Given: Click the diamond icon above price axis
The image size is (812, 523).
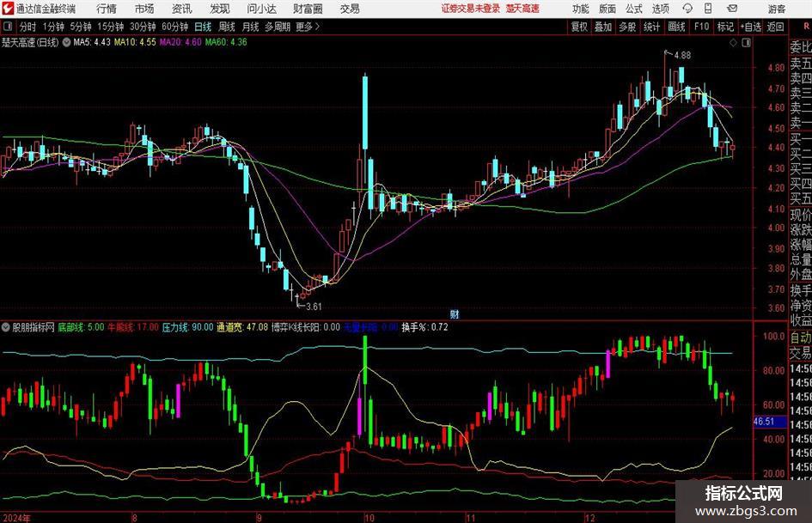Looking at the screenshot, I should coord(733,43).
